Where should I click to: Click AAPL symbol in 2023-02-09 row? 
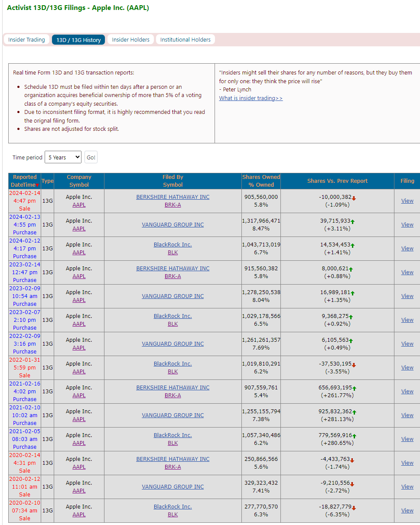[x=79, y=300]
